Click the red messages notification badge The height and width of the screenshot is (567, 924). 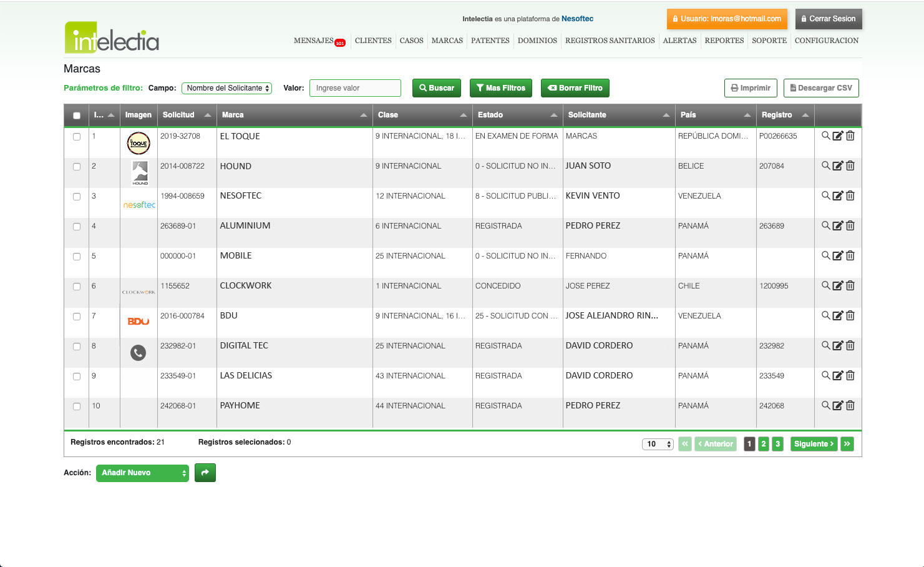[x=340, y=43]
